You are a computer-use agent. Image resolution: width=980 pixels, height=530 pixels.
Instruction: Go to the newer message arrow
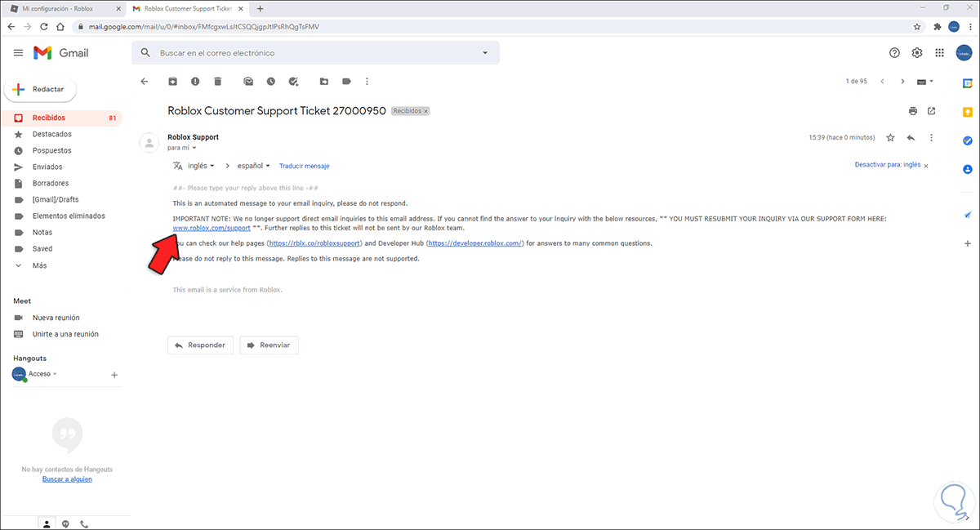(881, 82)
